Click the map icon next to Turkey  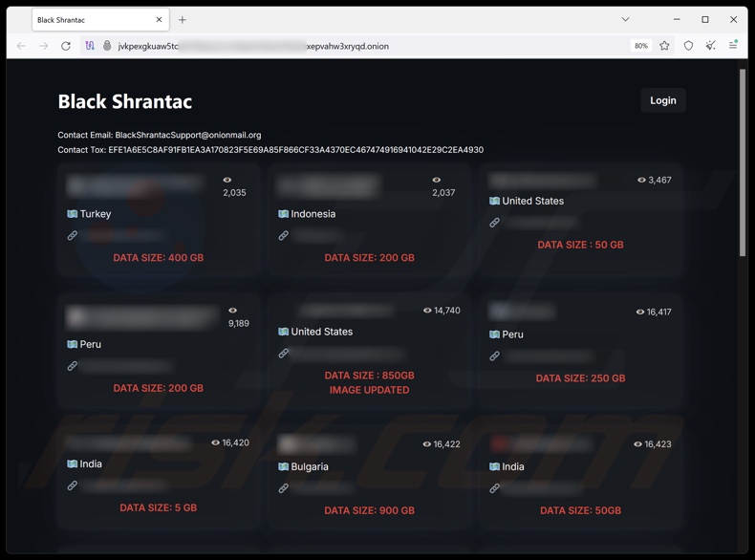pos(73,214)
